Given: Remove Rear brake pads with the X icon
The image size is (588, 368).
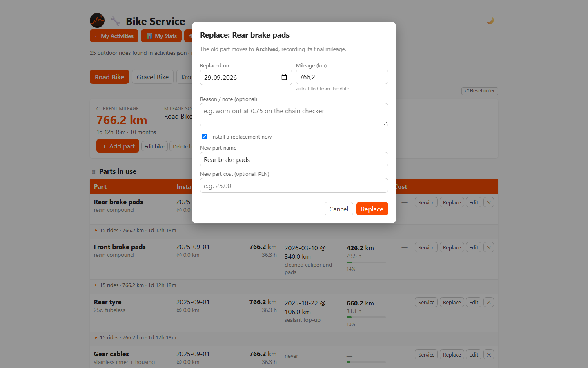Looking at the screenshot, I should pos(489,202).
